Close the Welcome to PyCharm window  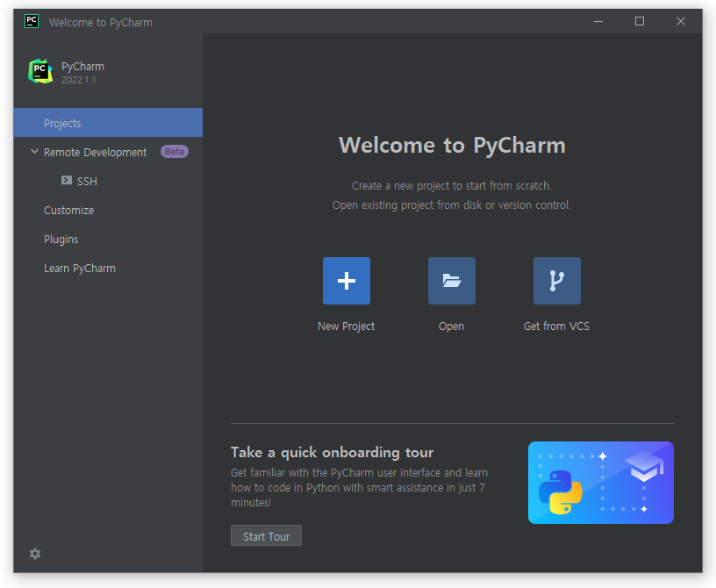[x=681, y=21]
